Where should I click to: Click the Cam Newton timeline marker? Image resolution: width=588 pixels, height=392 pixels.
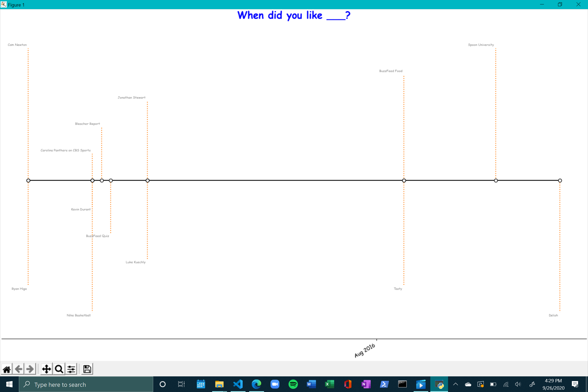[28, 180]
